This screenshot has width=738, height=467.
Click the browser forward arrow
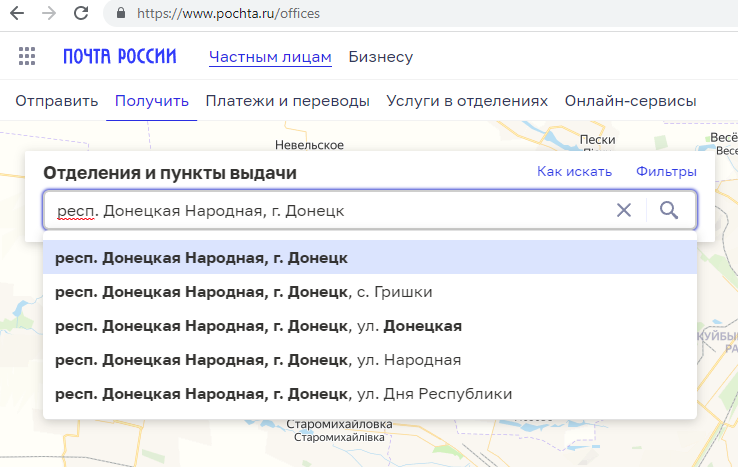(49, 13)
